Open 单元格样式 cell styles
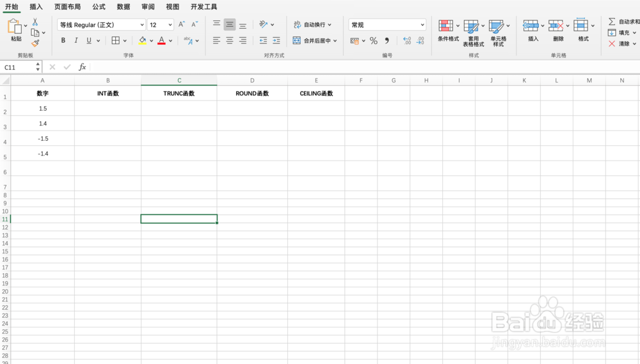Viewport: 640px width, 364px height. pos(499,33)
